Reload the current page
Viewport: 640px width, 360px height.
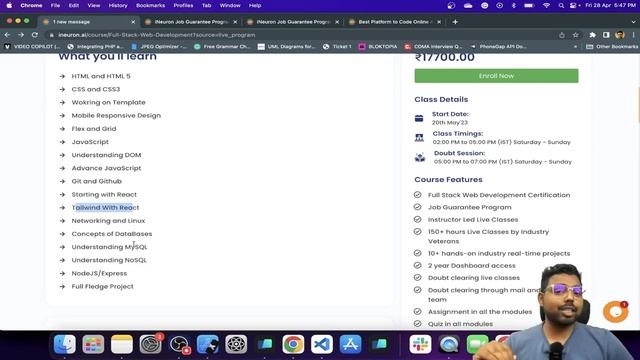pos(35,35)
